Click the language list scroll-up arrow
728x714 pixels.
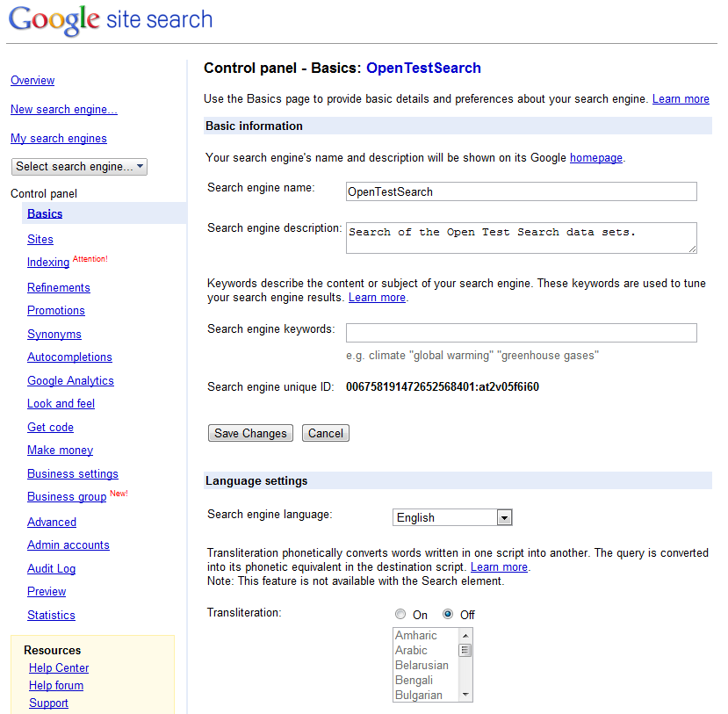pos(465,635)
